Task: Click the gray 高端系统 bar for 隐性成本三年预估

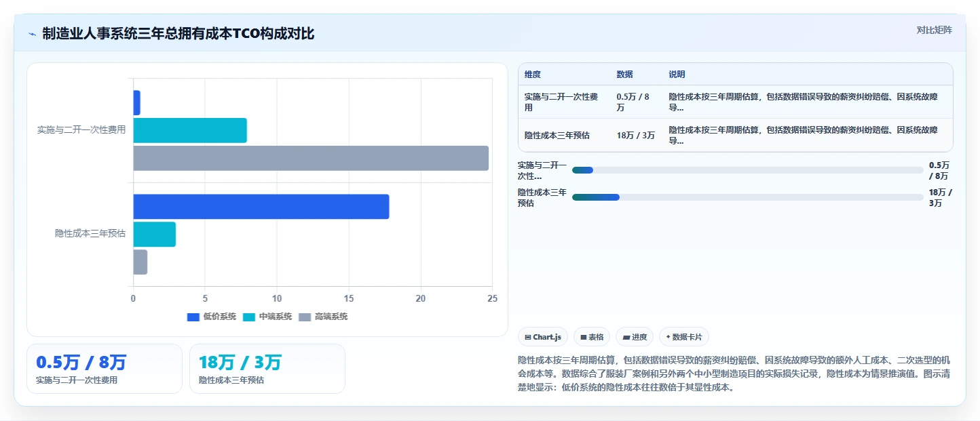Action: point(140,262)
